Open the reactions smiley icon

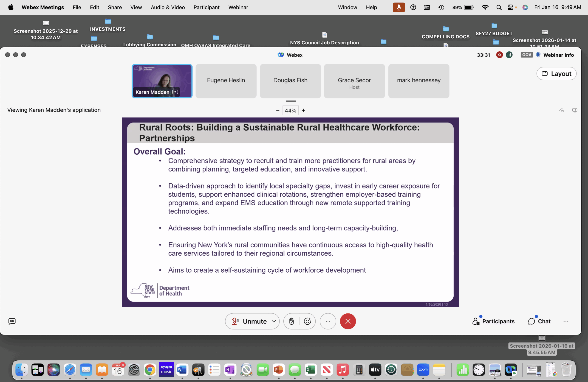click(x=307, y=321)
